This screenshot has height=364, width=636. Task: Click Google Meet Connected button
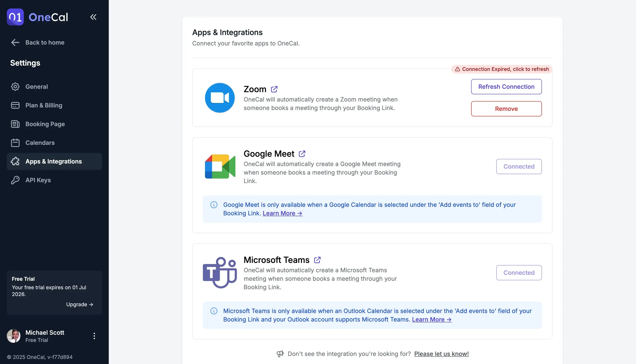coord(519,166)
